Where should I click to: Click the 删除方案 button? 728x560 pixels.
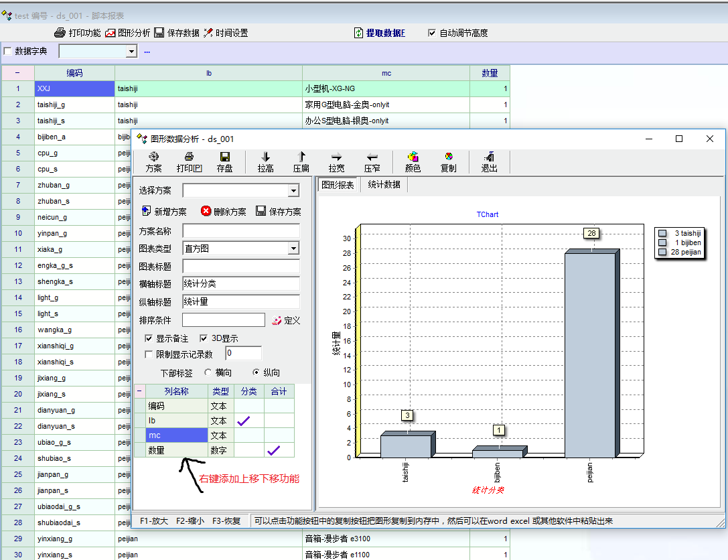point(223,212)
